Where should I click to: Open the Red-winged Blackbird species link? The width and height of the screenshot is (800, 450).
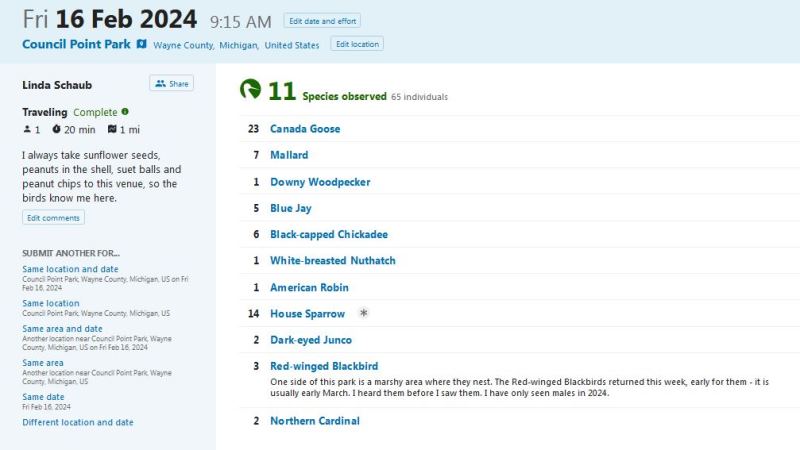point(324,366)
